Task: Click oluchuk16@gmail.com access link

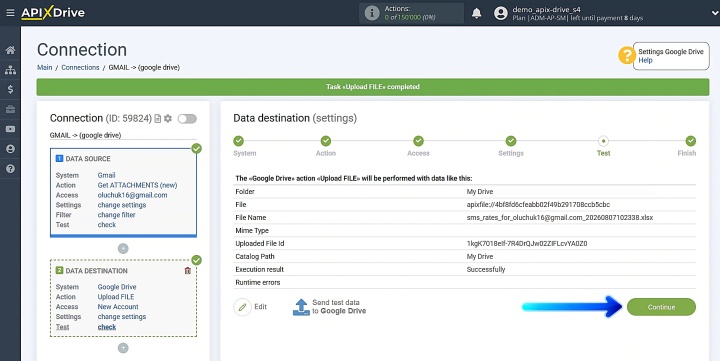Action: (x=132, y=195)
